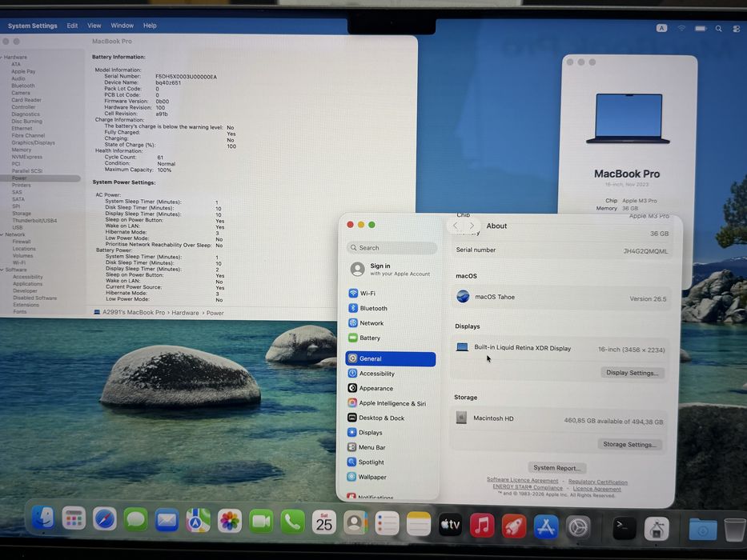Open the Regulatory Certification link
The width and height of the screenshot is (747, 560).
click(597, 482)
